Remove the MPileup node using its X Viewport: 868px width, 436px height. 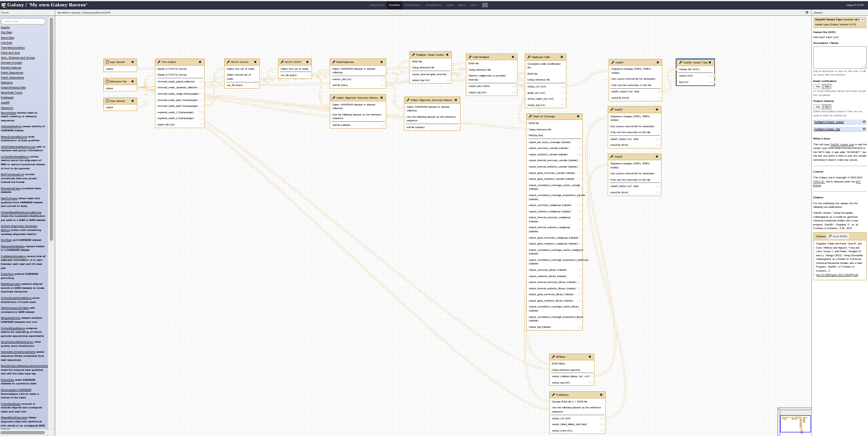[590, 357]
